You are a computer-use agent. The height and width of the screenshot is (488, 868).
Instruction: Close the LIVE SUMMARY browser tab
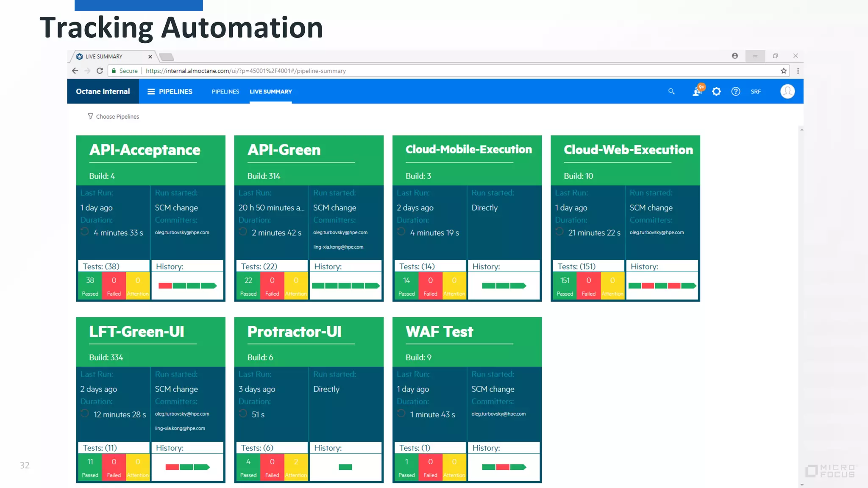coord(150,56)
